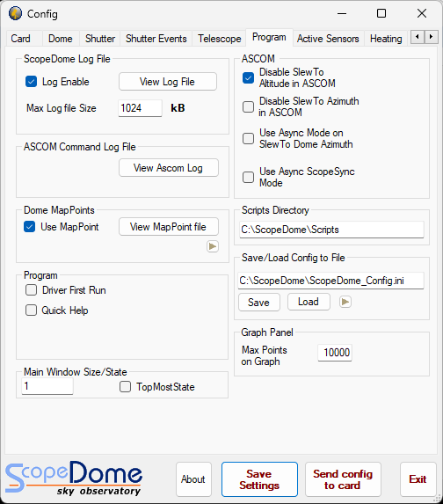This screenshot has height=504, width=443.
Task: Click the play arrow icon next to Load button
Action: 345,302
